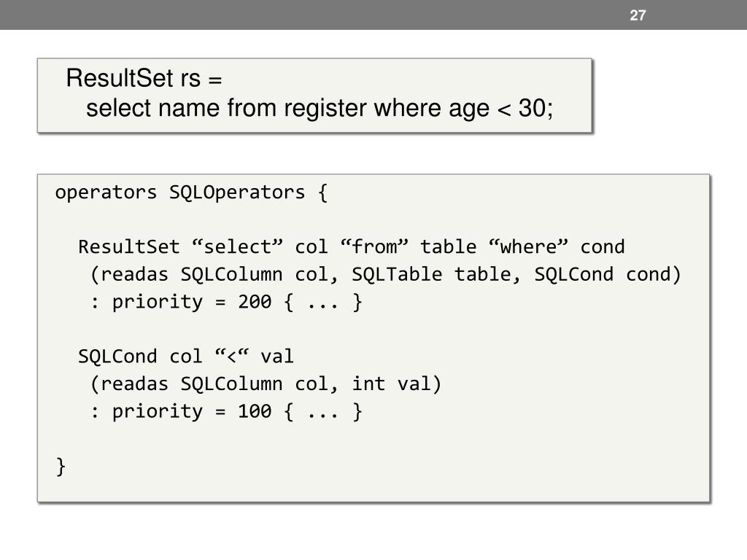Click "int val)" parameter text

pos(397,384)
